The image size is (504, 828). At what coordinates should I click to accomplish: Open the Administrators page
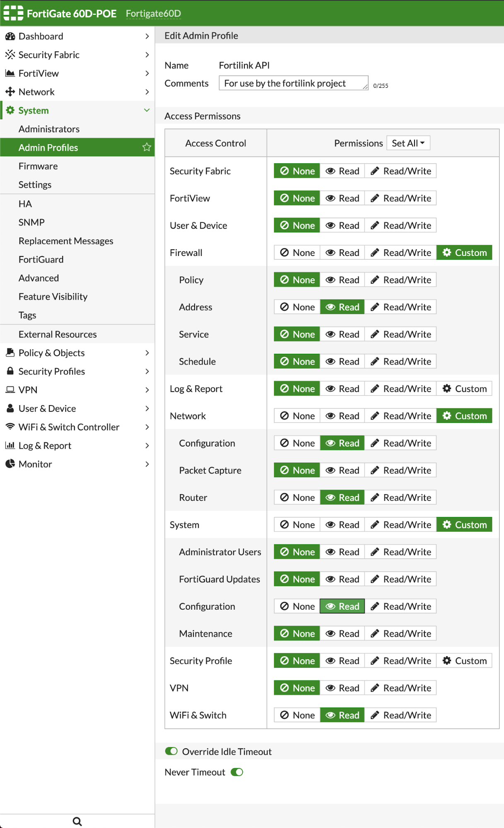click(x=49, y=129)
